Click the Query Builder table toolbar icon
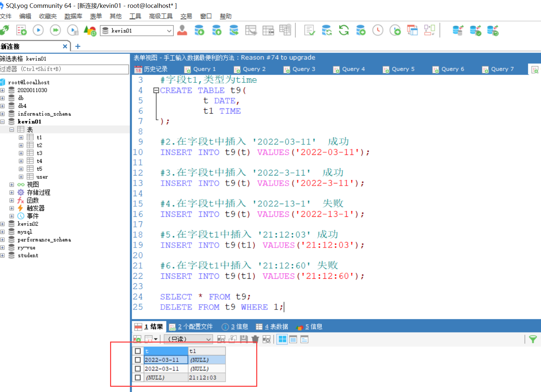Screen dimensions: 541x392 click(x=413, y=30)
